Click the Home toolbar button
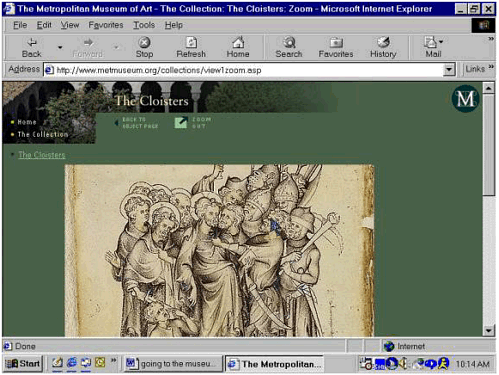Image resolution: width=499 pixels, height=375 pixels. click(x=238, y=47)
